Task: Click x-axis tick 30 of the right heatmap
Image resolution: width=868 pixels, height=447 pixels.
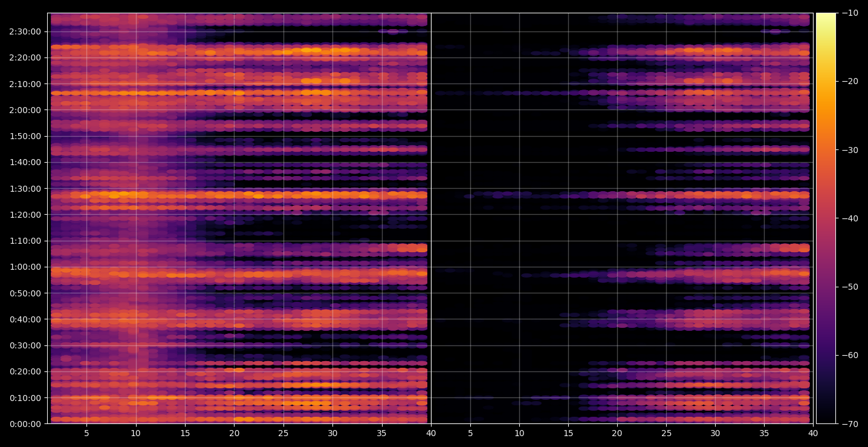Action: [715, 433]
